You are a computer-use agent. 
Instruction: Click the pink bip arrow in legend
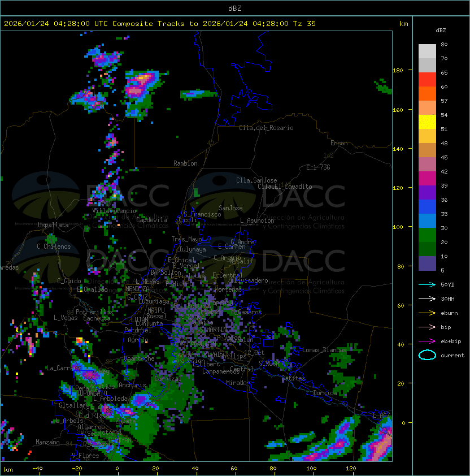tap(427, 327)
